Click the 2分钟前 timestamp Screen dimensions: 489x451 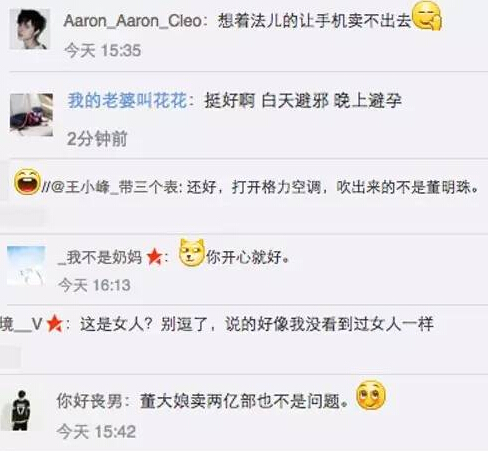[97, 139]
